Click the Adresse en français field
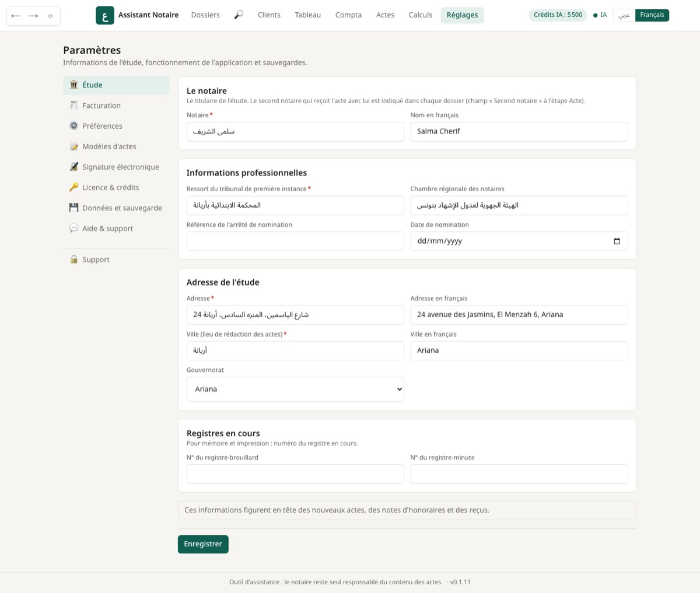This screenshot has height=593, width=700. pyautogui.click(x=519, y=315)
